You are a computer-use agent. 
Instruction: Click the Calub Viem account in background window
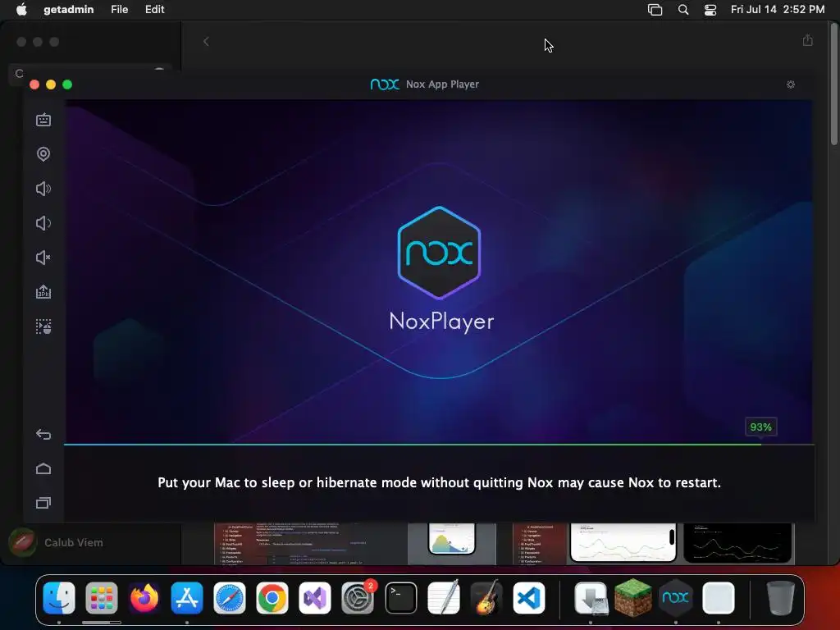click(x=57, y=543)
